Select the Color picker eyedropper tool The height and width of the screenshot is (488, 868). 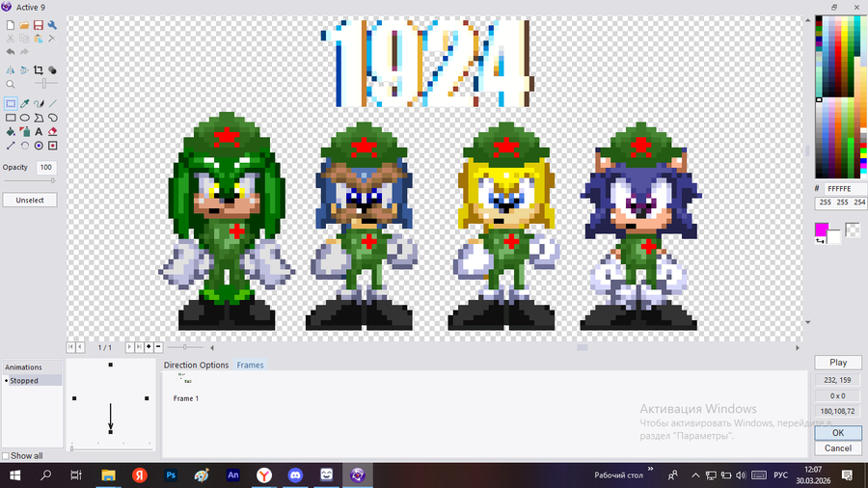tap(25, 103)
